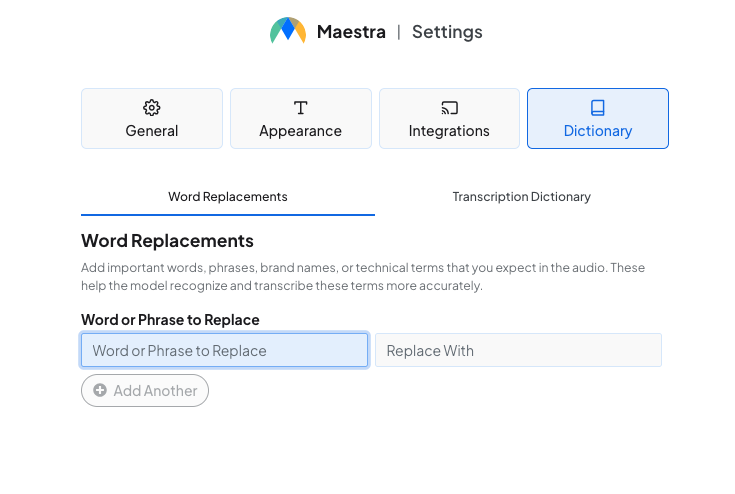Viewport: 735px width, 494px height.
Task: Click into the Replace With input field
Action: click(518, 351)
